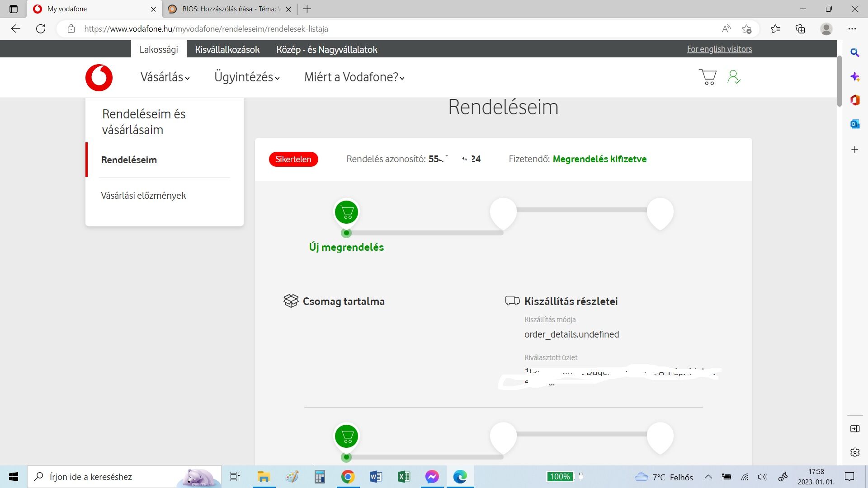Image resolution: width=868 pixels, height=488 pixels.
Task: Open Calculator from the taskbar
Action: click(x=320, y=477)
